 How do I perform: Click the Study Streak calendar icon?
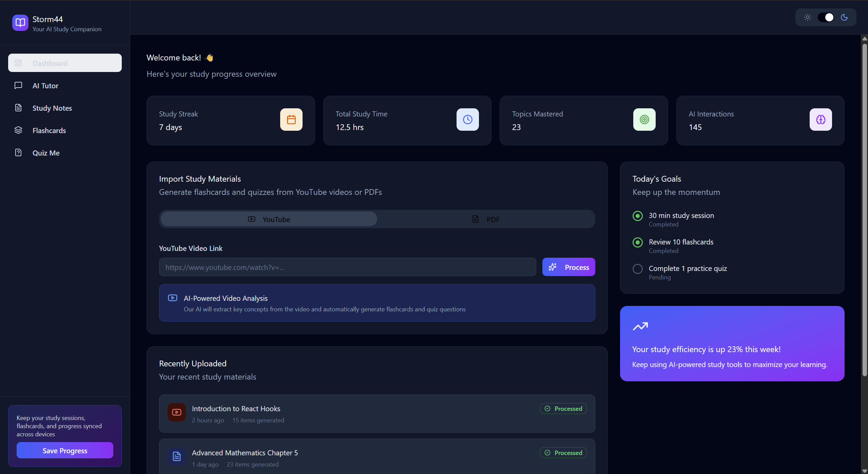pyautogui.click(x=291, y=120)
